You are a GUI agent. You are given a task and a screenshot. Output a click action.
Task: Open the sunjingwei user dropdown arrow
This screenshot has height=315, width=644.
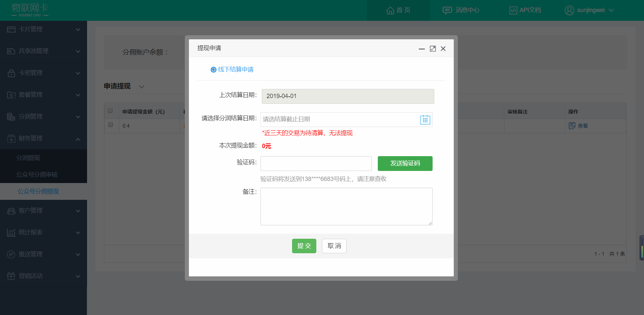pyautogui.click(x=611, y=10)
